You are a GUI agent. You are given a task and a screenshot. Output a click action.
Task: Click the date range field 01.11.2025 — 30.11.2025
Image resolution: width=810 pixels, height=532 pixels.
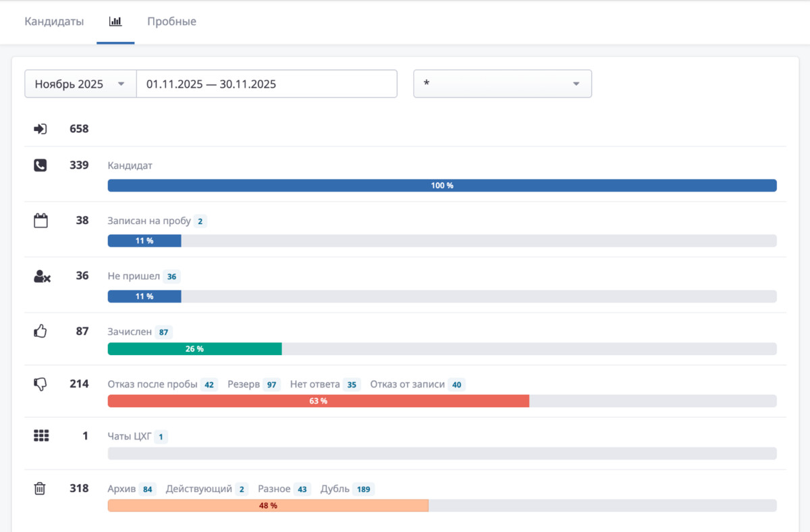tap(267, 84)
